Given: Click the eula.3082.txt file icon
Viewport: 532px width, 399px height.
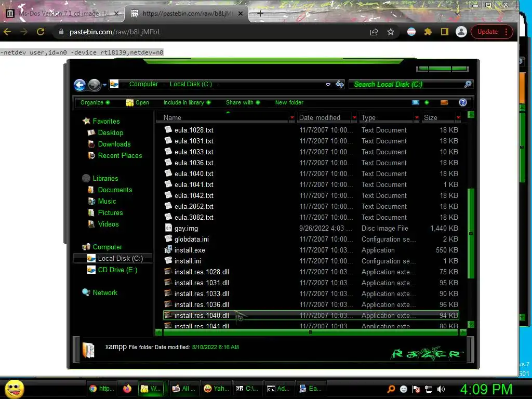Looking at the screenshot, I should pos(168,217).
